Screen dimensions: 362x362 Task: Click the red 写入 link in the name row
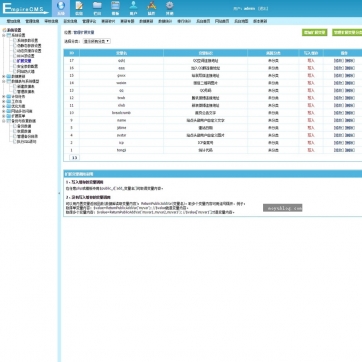[x=311, y=120]
